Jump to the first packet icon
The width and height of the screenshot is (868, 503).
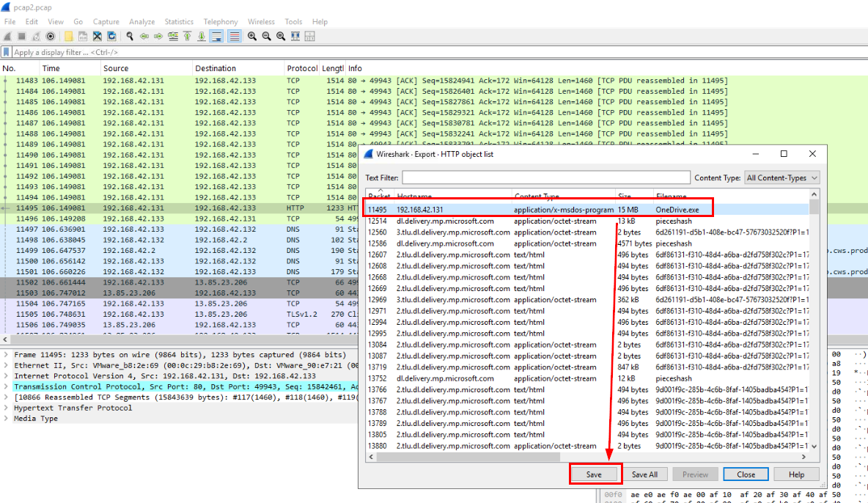[188, 36]
